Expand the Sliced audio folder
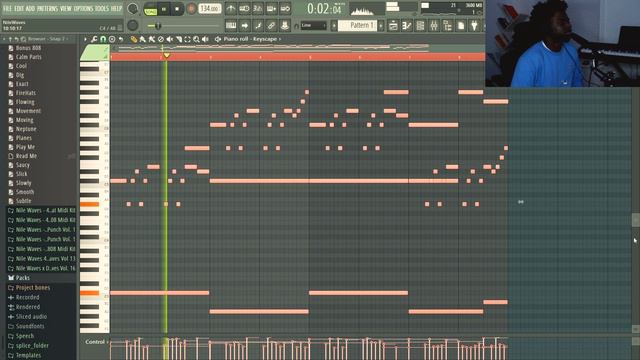The image size is (640, 360). click(27, 317)
